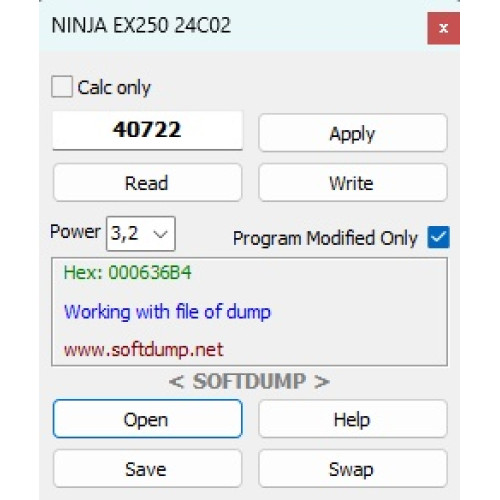Click the Write button
This screenshot has height=500, width=500.
353,183
